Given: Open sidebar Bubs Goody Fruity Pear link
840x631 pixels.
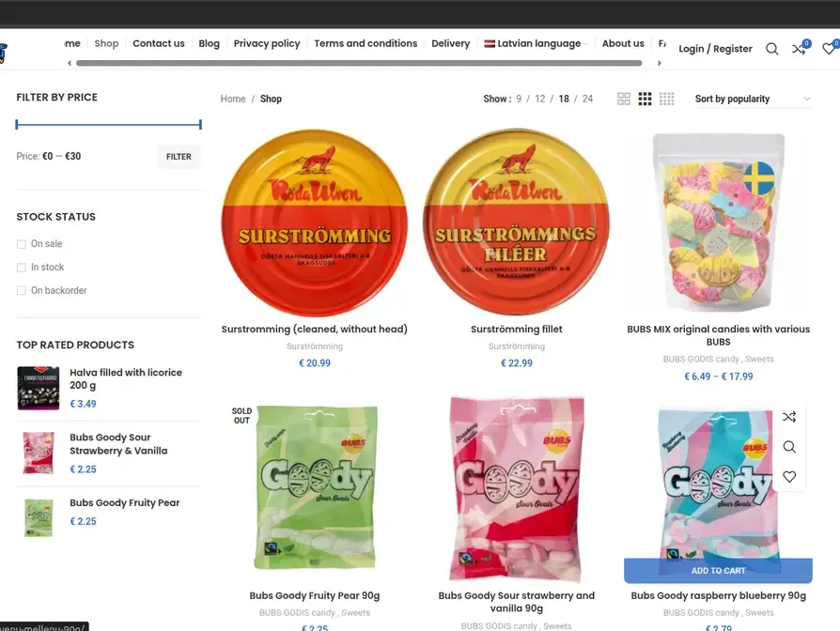Looking at the screenshot, I should [x=124, y=503].
